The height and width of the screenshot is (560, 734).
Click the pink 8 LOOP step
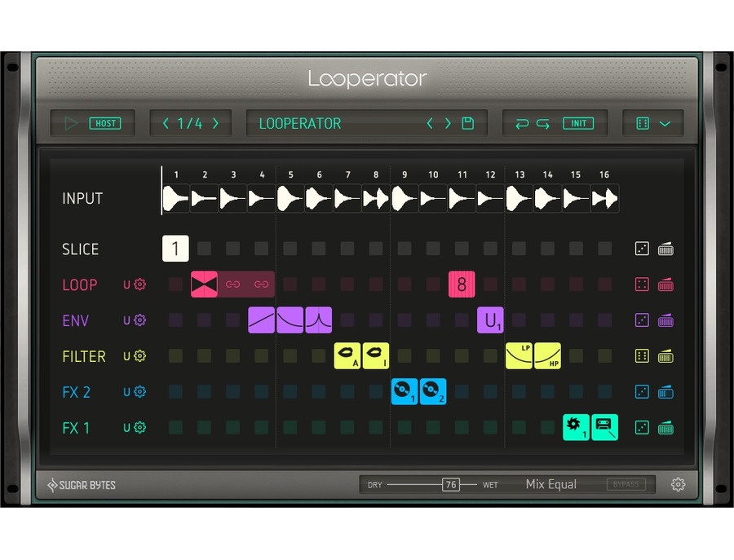[462, 284]
